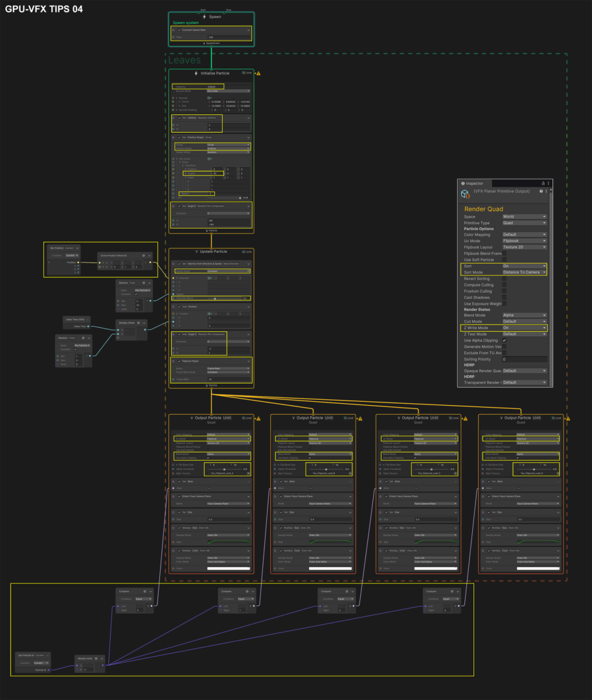Viewport: 592px width, 700px height.
Task: Click the lightning icon on Spawn context
Action: (x=205, y=17)
